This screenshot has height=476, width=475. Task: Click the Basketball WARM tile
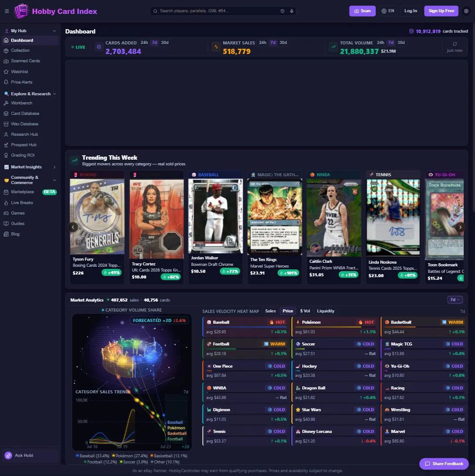[x=424, y=327]
